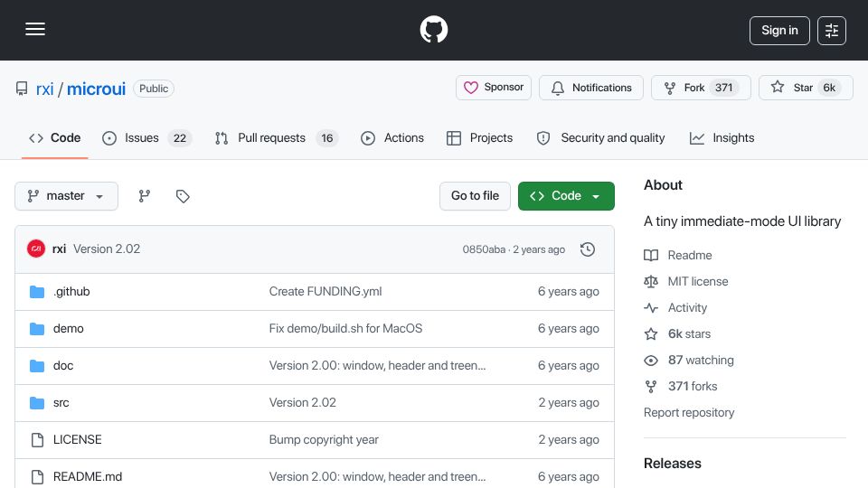Open 'Create FUNDING.yml' commit message

click(x=325, y=292)
